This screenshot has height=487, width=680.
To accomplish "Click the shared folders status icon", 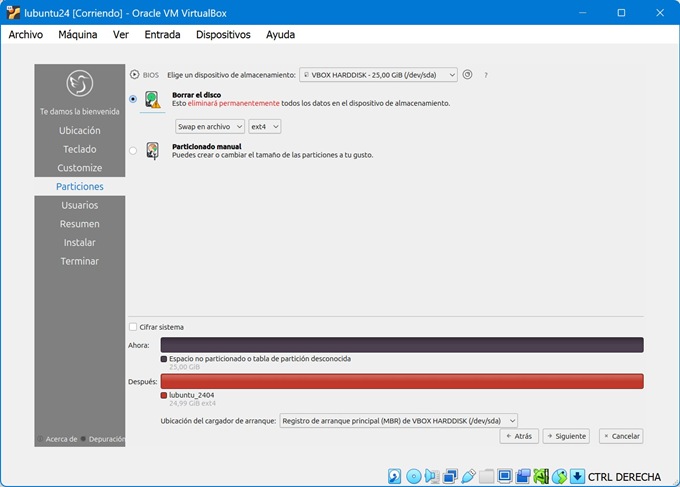I will [x=487, y=476].
